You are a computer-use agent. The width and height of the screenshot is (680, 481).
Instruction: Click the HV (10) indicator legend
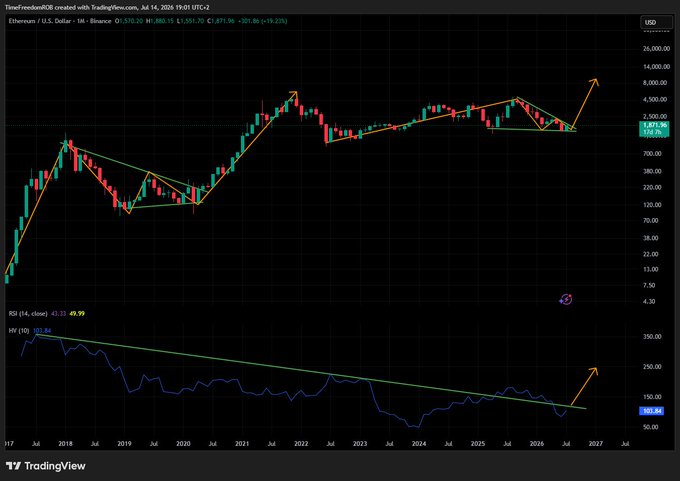[x=19, y=330]
